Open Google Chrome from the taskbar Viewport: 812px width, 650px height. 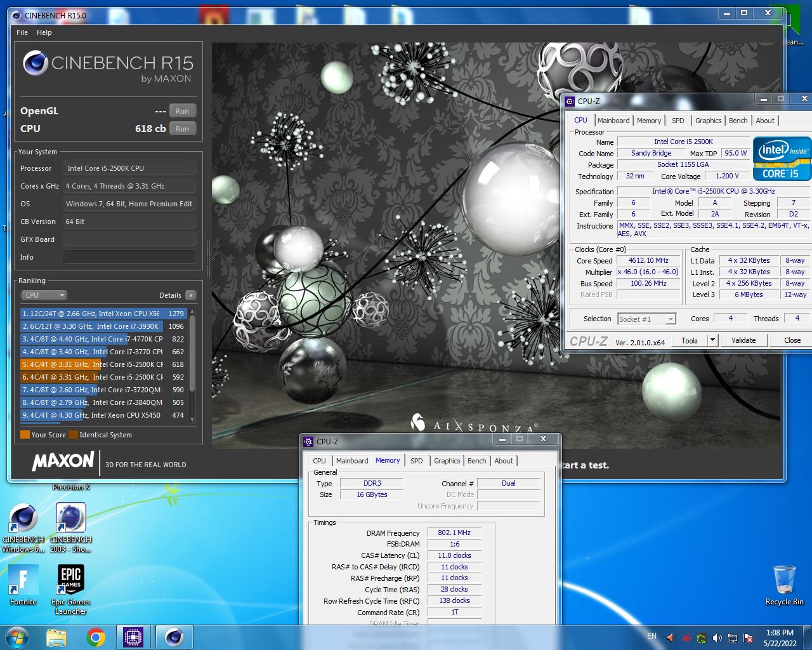(x=96, y=637)
